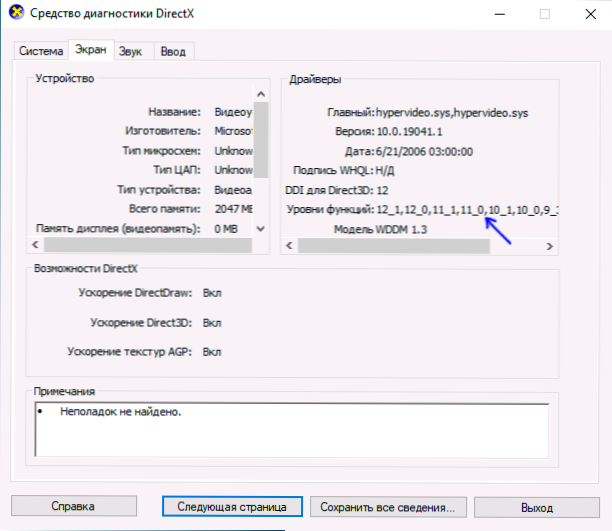Click the DirectX diagnostic tool title icon
This screenshot has height=531, width=612.
pos(16,12)
